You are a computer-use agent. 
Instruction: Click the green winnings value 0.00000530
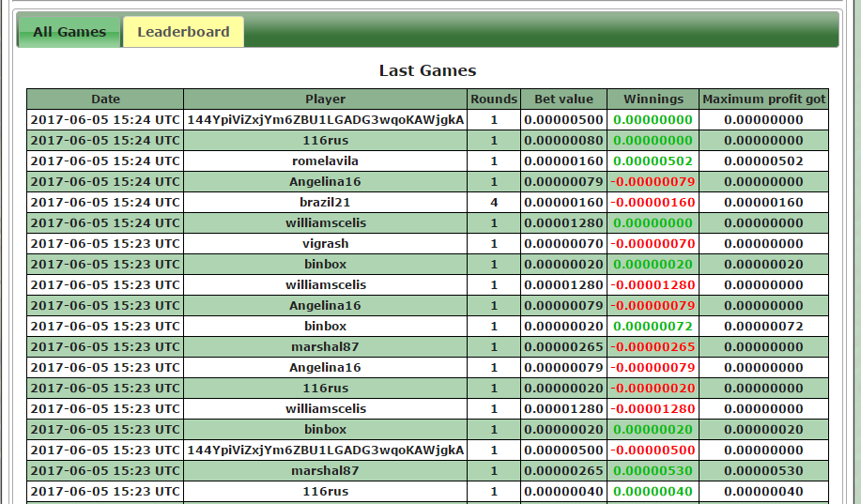click(653, 470)
